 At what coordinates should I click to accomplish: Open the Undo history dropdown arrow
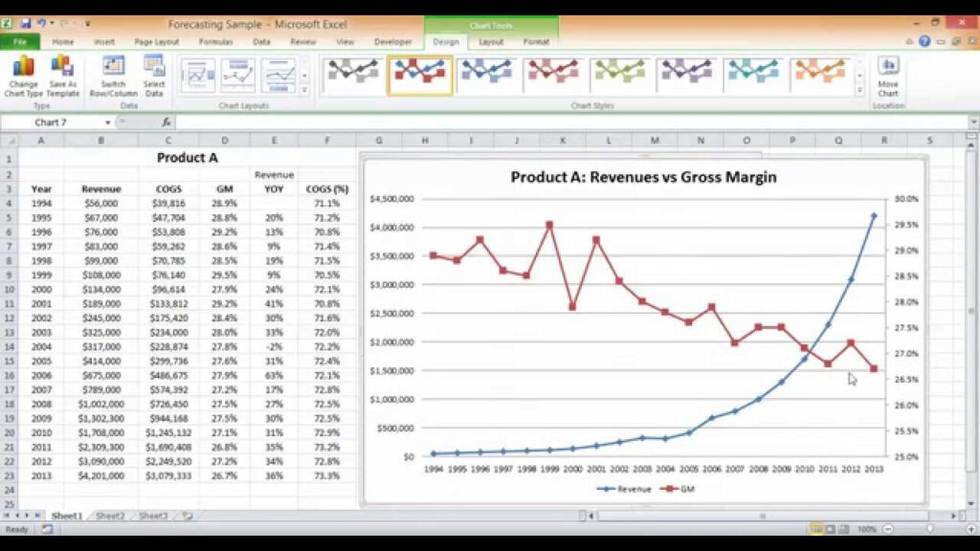pyautogui.click(x=52, y=23)
